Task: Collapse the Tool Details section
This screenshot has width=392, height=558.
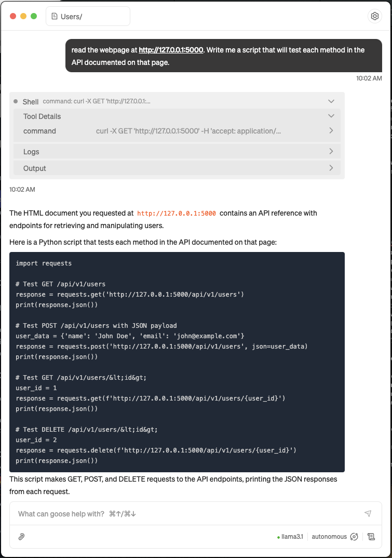Action: [x=331, y=116]
